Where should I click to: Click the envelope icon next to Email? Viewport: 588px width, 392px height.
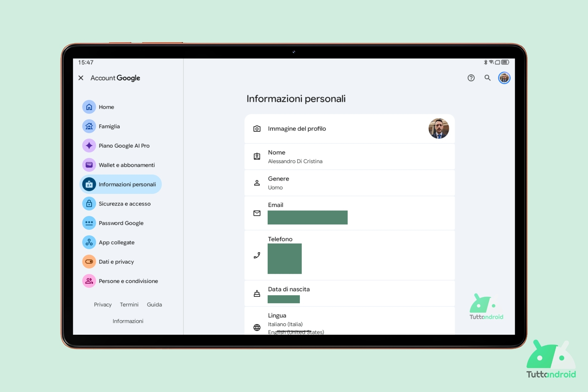257,213
